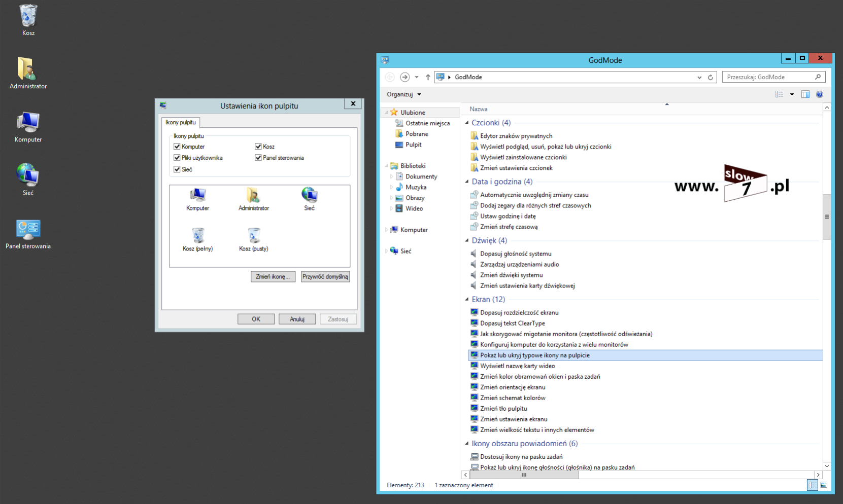The image size is (843, 504).
Task: Collapse the Czcionki (4) group
Action: coord(467,123)
